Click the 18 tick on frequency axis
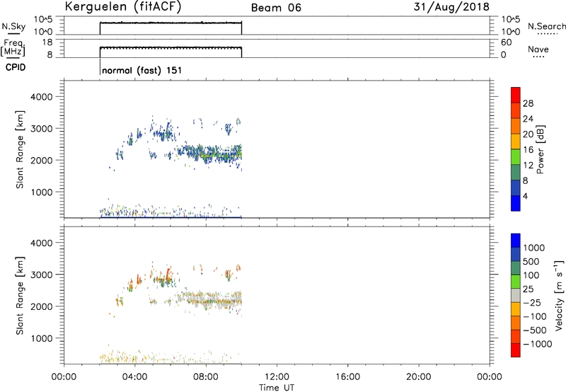The height and width of the screenshot is (392, 566). (x=47, y=42)
